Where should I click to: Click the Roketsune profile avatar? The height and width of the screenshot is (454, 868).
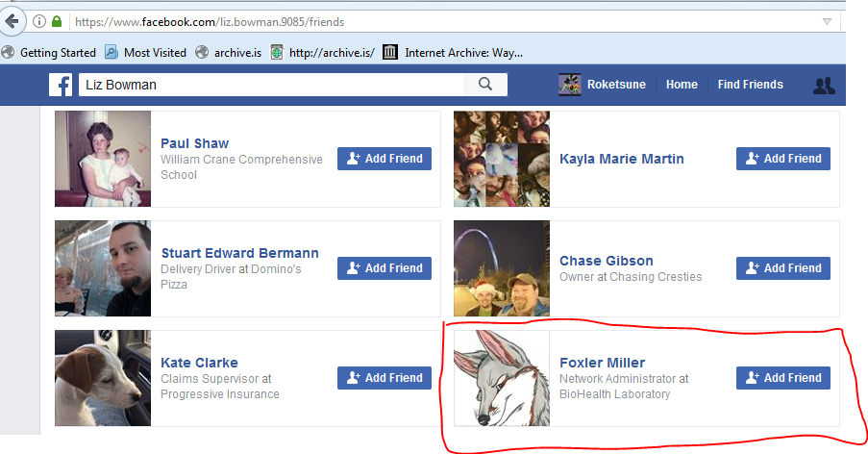[570, 85]
